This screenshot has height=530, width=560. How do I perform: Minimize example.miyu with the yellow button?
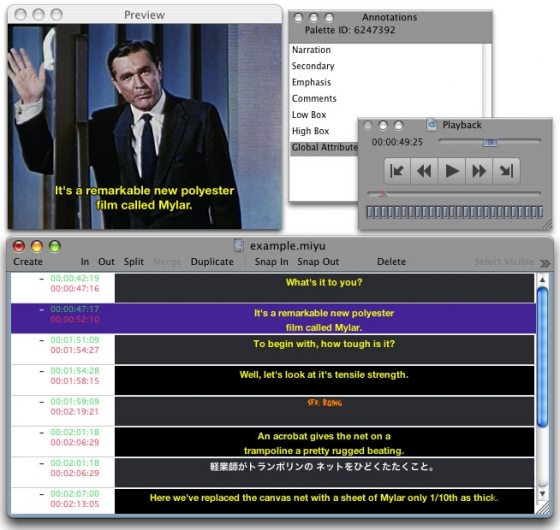(x=37, y=246)
